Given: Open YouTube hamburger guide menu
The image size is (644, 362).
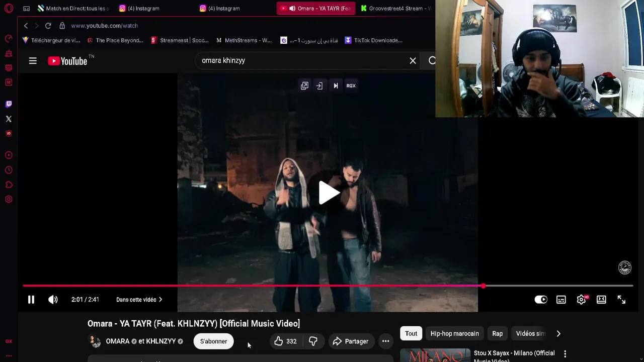Looking at the screenshot, I should (x=33, y=61).
